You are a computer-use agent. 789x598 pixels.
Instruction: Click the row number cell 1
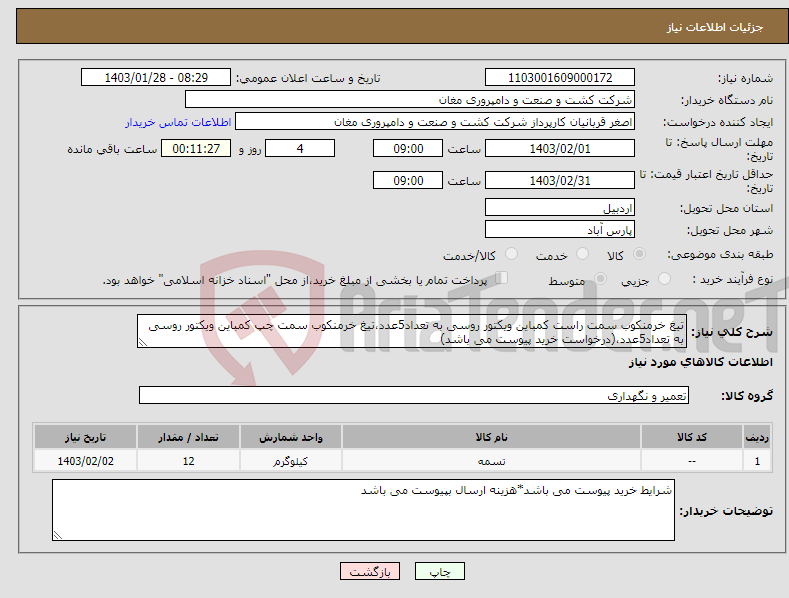coord(757,461)
